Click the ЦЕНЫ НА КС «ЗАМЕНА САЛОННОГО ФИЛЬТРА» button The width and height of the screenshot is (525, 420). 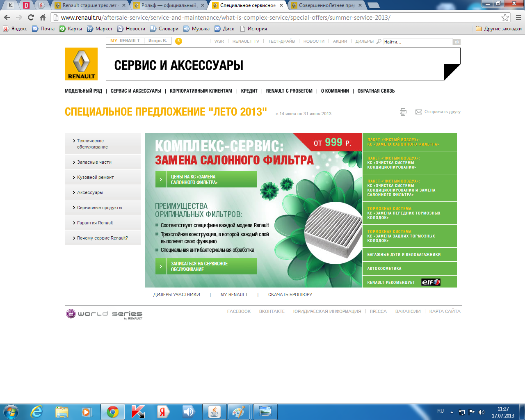pyautogui.click(x=206, y=179)
